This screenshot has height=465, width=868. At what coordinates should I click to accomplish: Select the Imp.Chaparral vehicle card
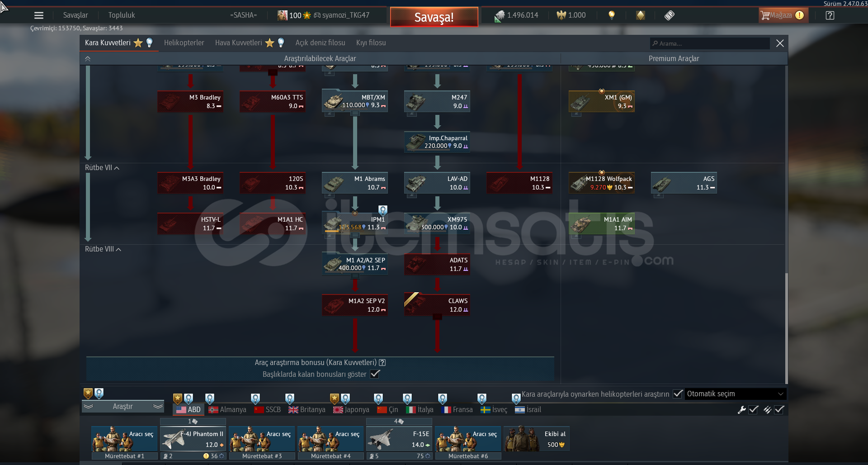click(437, 142)
